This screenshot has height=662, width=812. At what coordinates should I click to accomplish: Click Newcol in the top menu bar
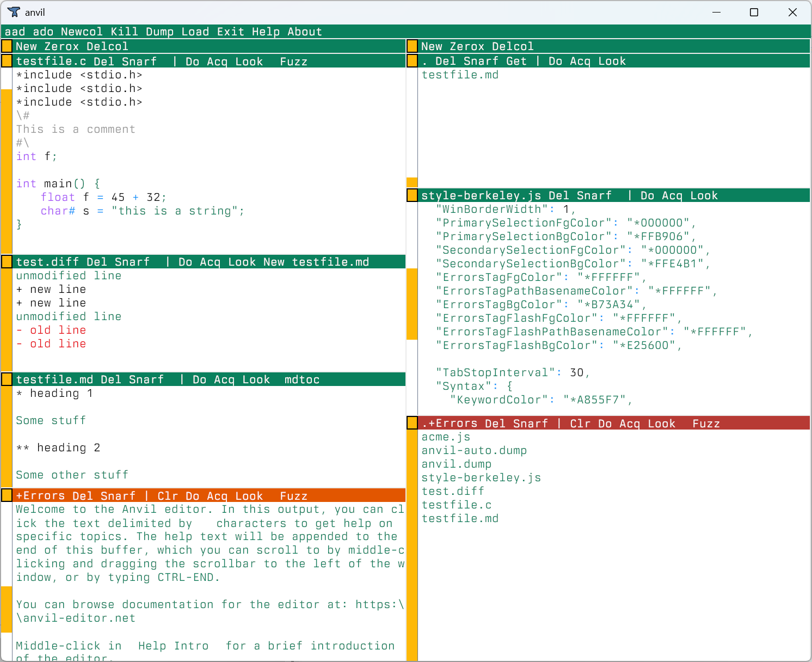tap(82, 32)
